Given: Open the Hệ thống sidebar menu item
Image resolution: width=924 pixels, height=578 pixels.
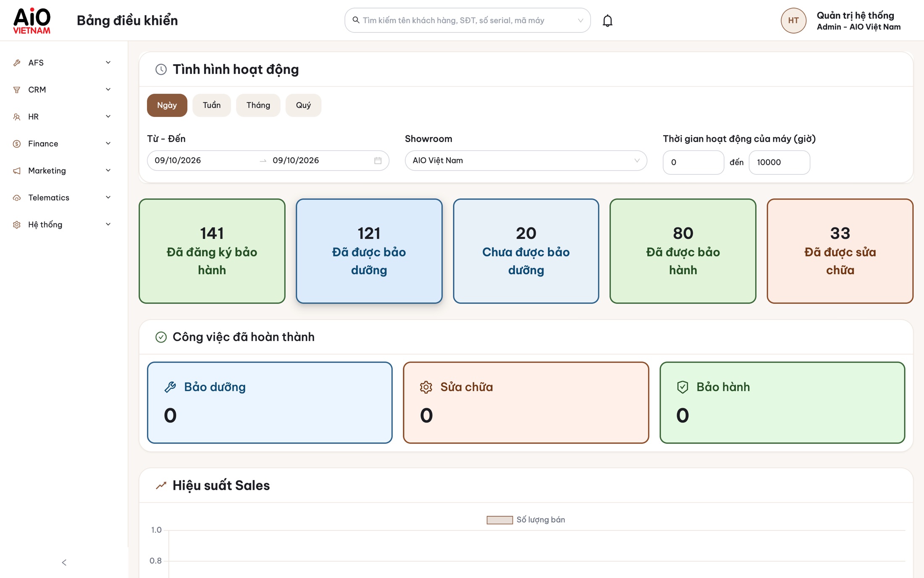Looking at the screenshot, I should pos(63,224).
